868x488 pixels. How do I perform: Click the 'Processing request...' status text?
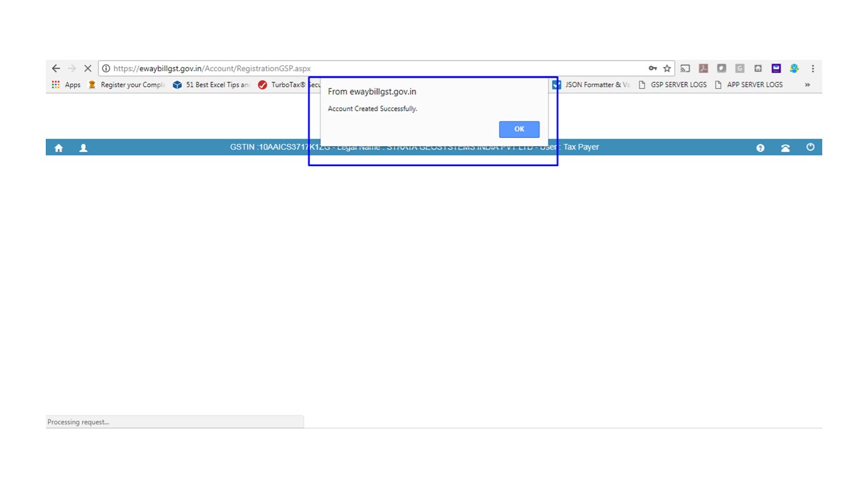click(78, 422)
